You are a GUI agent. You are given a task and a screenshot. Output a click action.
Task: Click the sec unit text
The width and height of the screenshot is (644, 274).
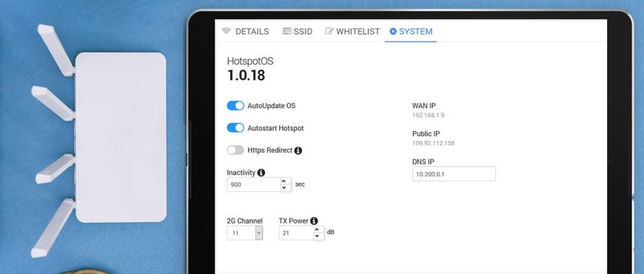[x=300, y=184]
